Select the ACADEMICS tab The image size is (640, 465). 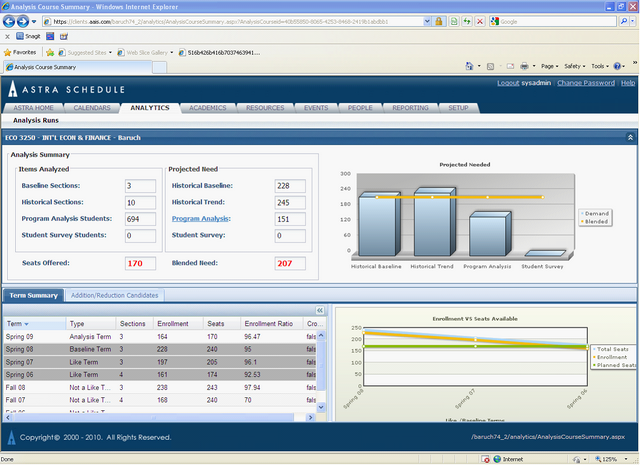207,108
